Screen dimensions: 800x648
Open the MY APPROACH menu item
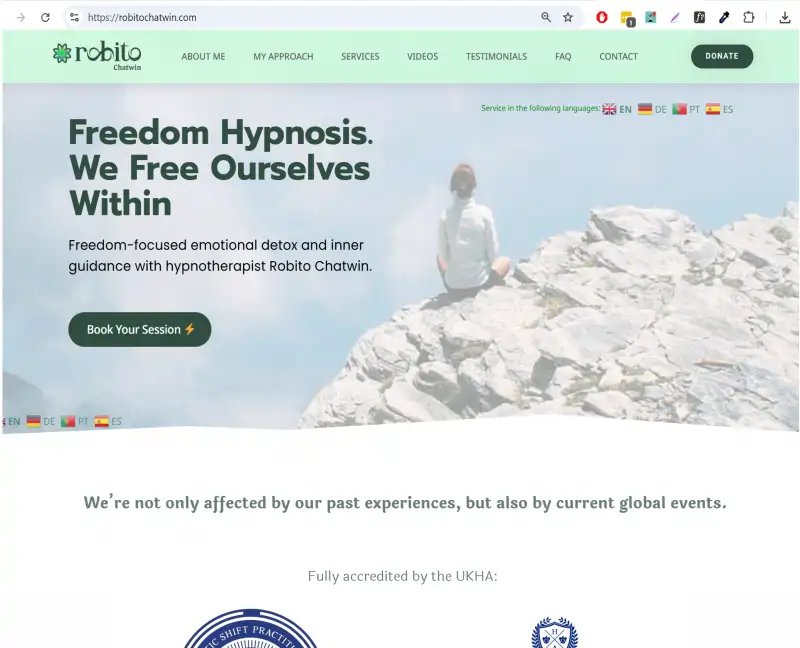tap(283, 57)
